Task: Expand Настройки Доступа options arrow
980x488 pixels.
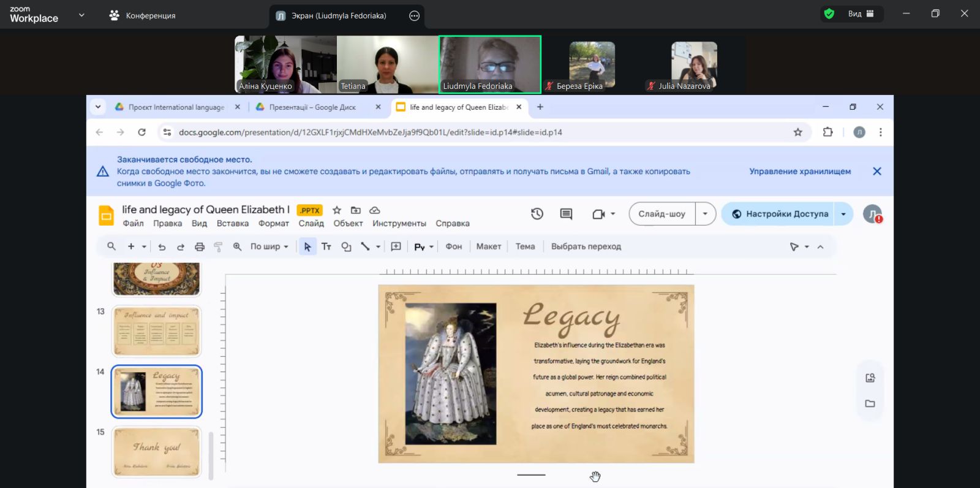Action: coord(843,214)
